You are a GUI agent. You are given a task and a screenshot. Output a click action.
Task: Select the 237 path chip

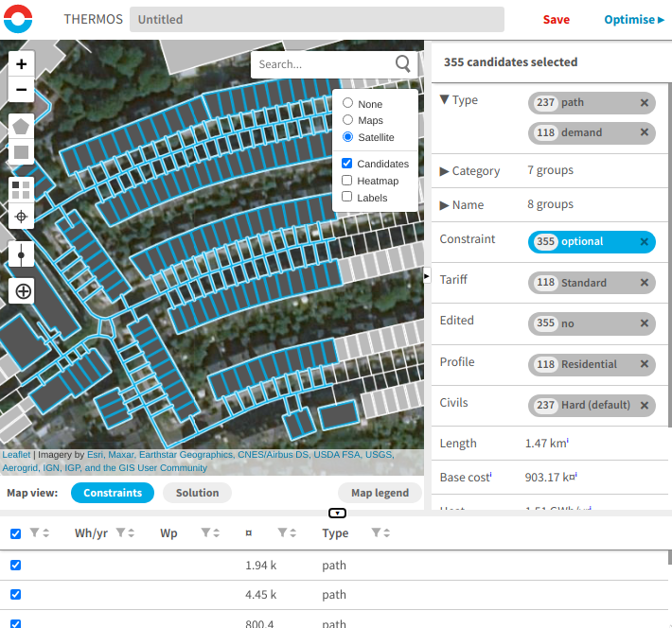pyautogui.click(x=592, y=103)
